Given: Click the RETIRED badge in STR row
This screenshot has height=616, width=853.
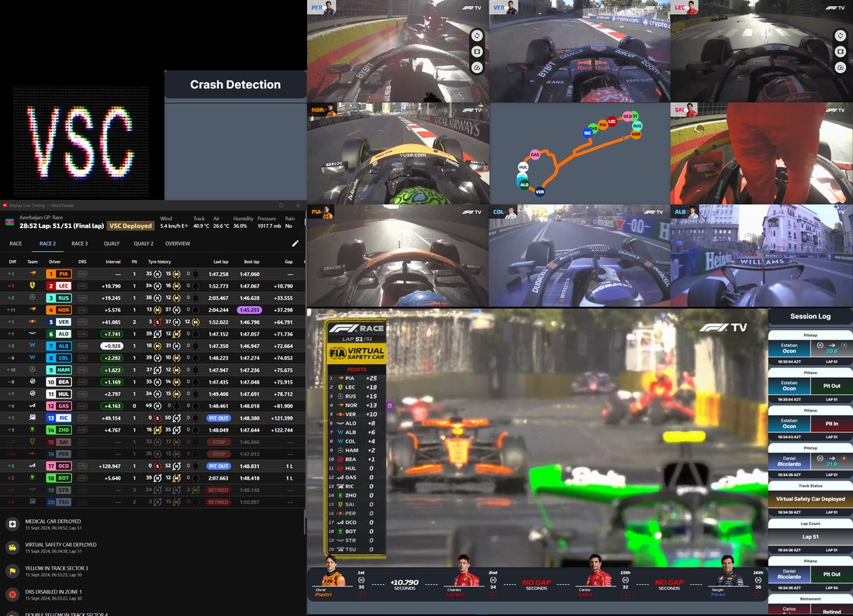Looking at the screenshot, I should 218,490.
